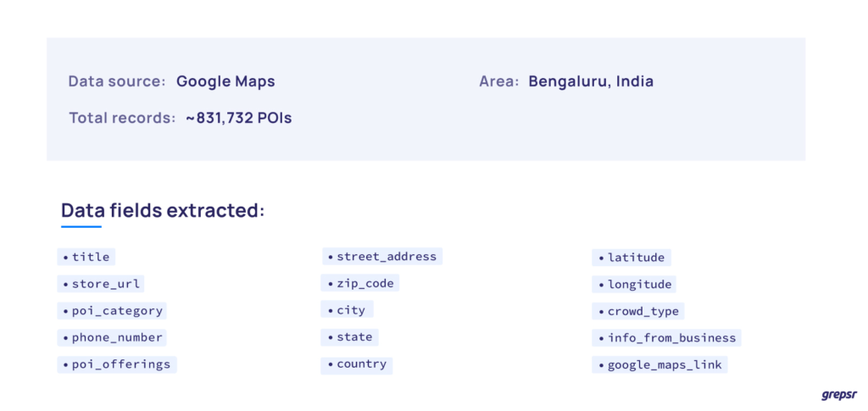
Task: Select the info_from_business field tag
Action: 666,338
